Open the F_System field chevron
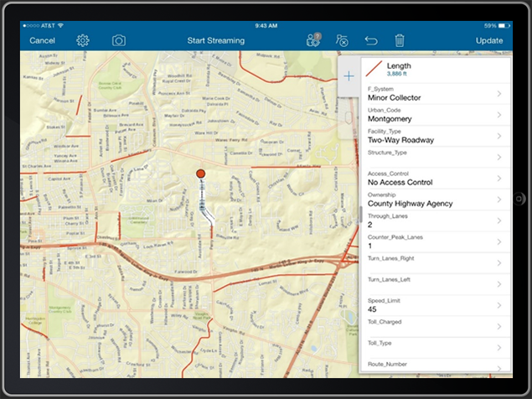 point(499,94)
